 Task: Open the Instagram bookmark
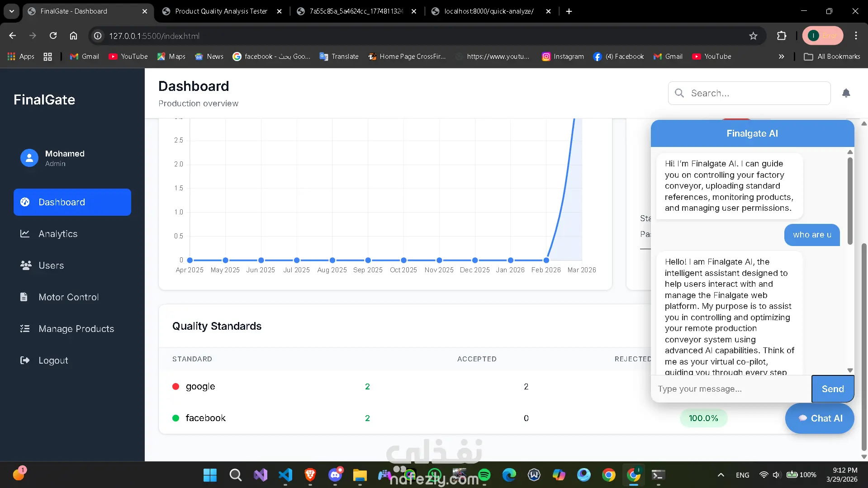[x=563, y=57]
